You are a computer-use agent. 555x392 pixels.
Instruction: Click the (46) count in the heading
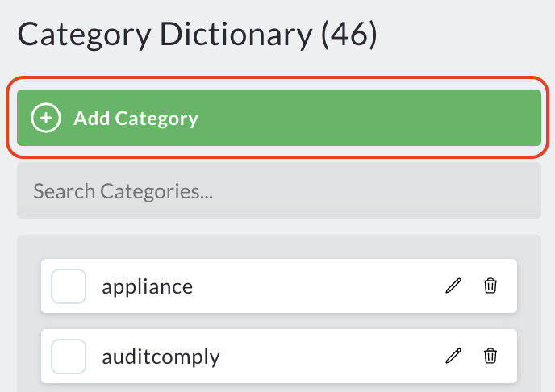pos(349,35)
